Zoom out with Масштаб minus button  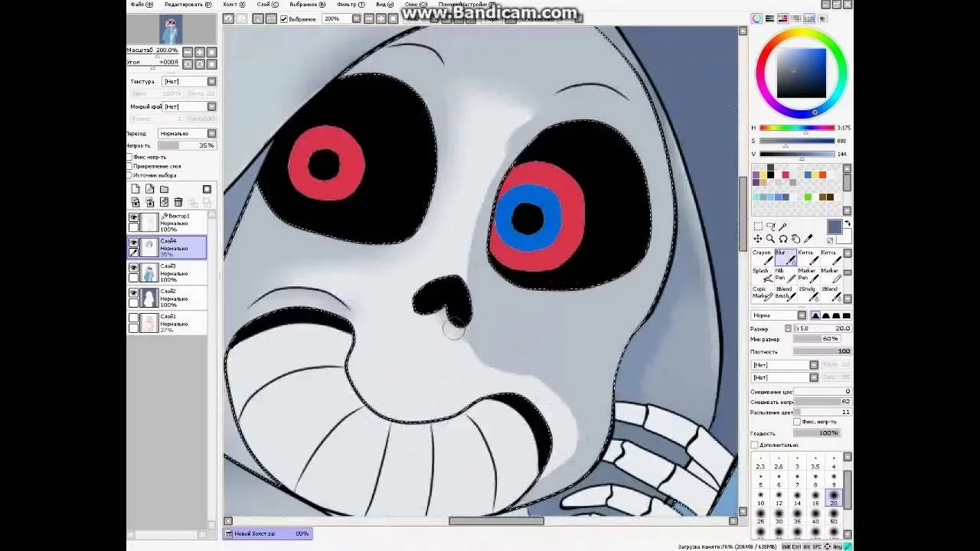(187, 52)
